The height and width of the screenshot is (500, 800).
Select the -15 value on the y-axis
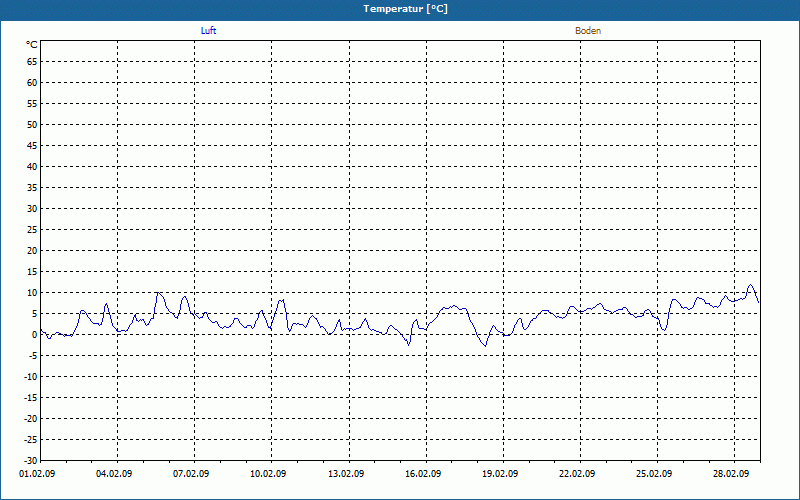pos(31,397)
